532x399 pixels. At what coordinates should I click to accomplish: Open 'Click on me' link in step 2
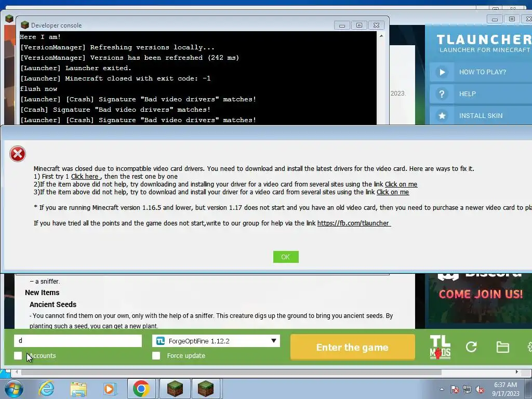pyautogui.click(x=401, y=184)
